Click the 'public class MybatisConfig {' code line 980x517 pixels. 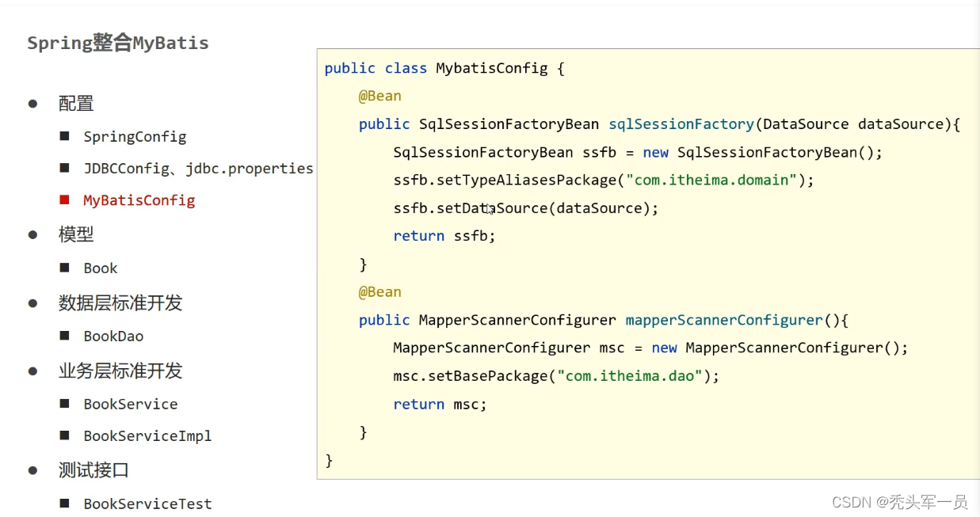click(444, 68)
